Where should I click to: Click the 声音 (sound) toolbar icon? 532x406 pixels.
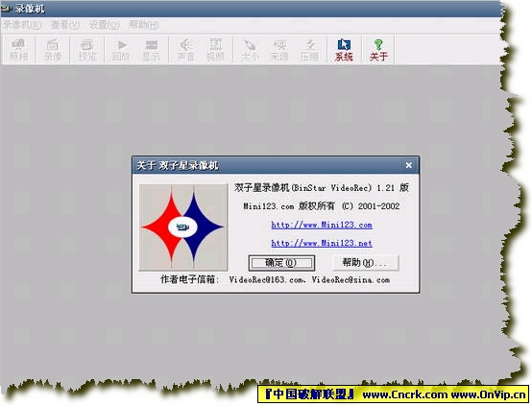185,50
